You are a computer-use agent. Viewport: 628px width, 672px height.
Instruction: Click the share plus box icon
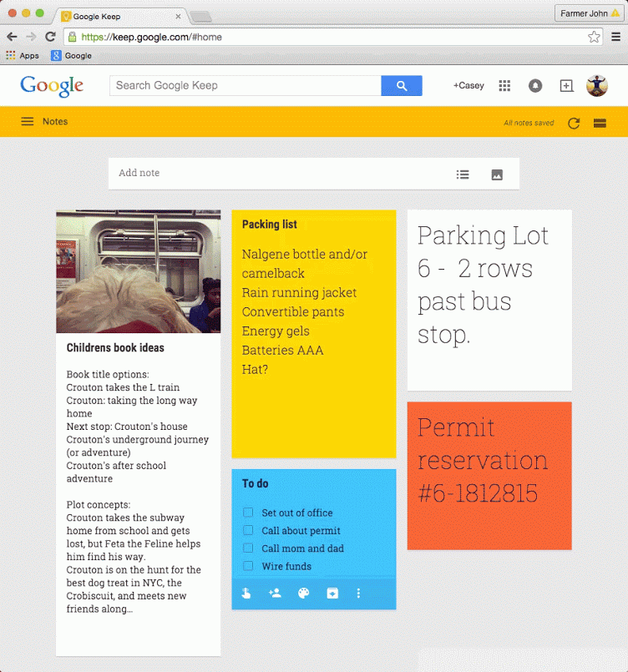click(x=566, y=86)
